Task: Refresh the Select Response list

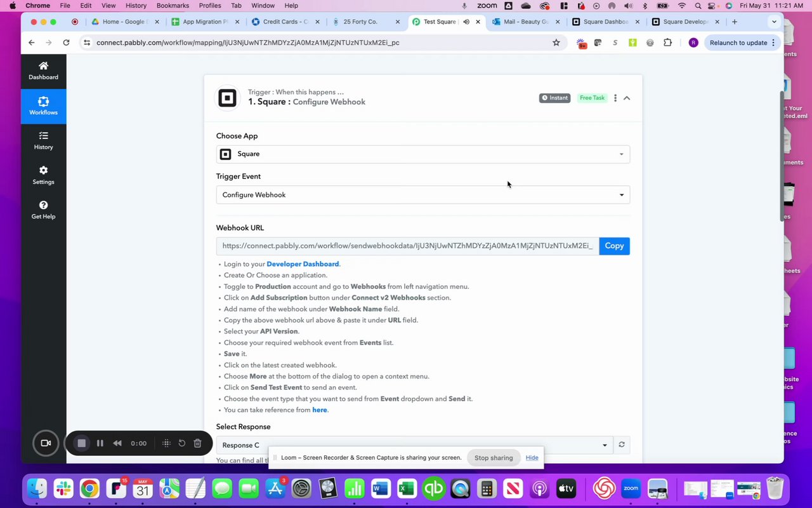Action: pyautogui.click(x=622, y=445)
